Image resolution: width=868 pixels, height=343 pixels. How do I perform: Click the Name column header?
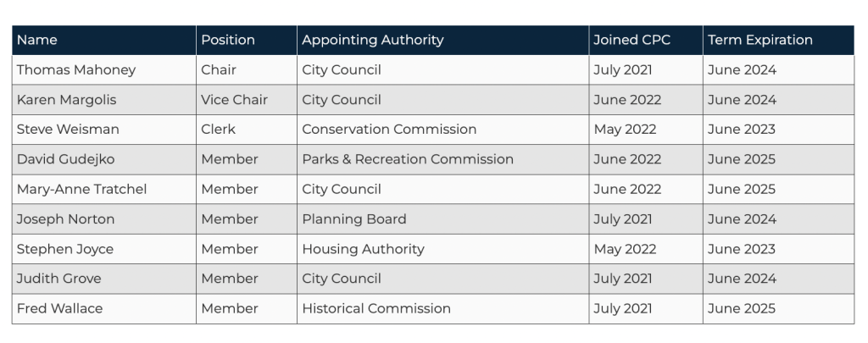37,40
